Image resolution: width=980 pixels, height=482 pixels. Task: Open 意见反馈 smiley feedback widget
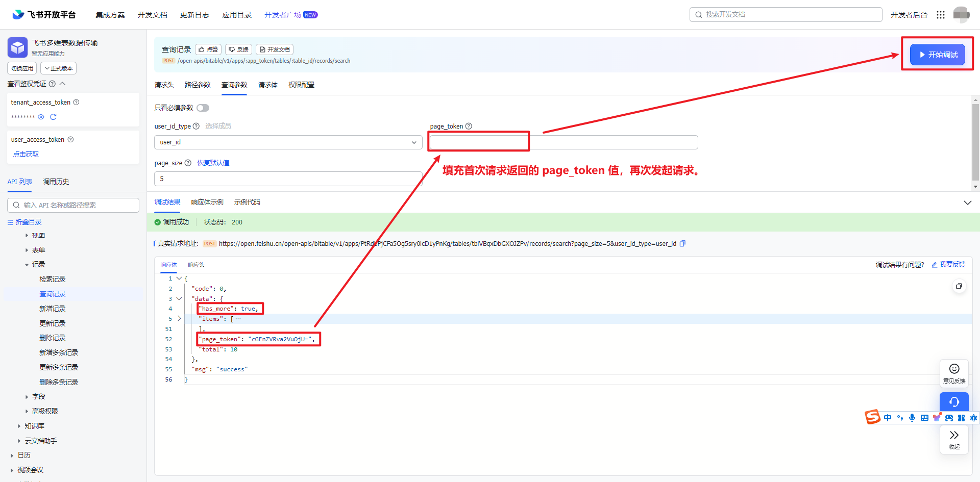(x=954, y=373)
